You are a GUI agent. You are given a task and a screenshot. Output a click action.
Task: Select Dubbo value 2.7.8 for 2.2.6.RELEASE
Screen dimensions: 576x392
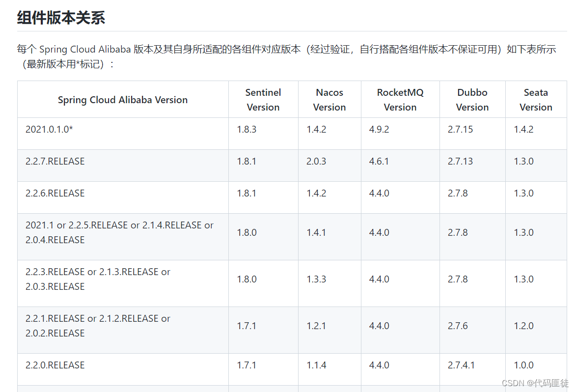coord(458,193)
